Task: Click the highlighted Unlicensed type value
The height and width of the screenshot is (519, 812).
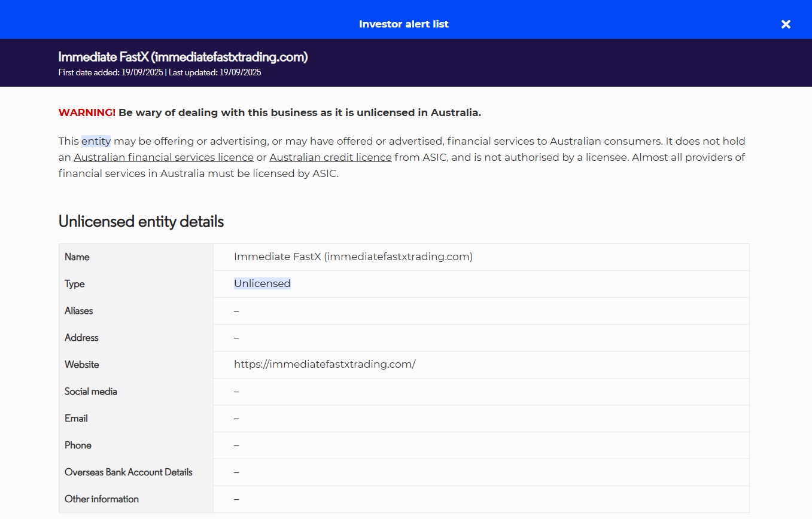Action: 262,283
